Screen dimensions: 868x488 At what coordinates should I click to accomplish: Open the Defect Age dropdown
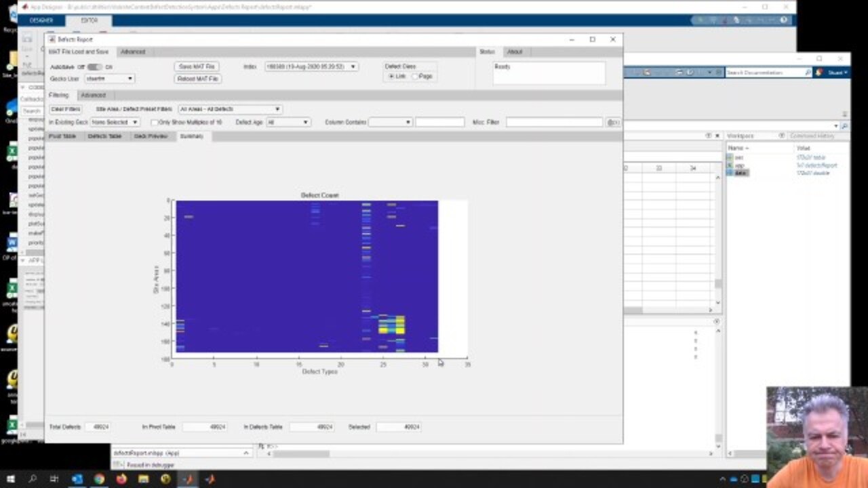point(288,123)
